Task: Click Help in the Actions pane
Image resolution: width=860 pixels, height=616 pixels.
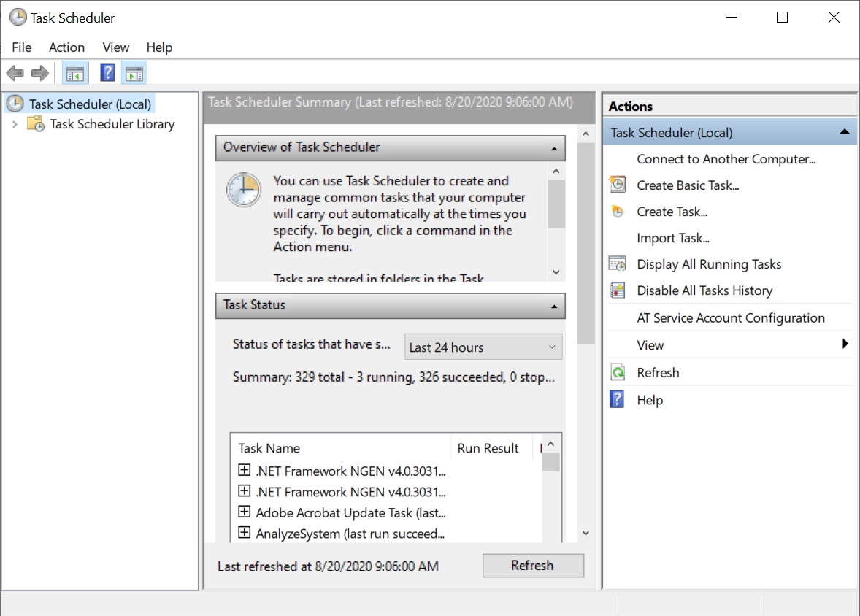Action: (650, 401)
